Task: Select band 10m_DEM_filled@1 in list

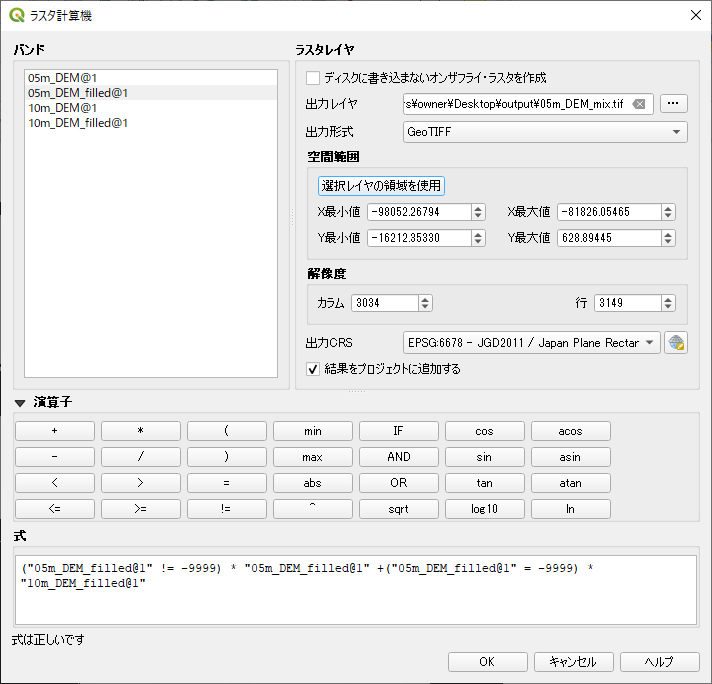Action: [151, 123]
